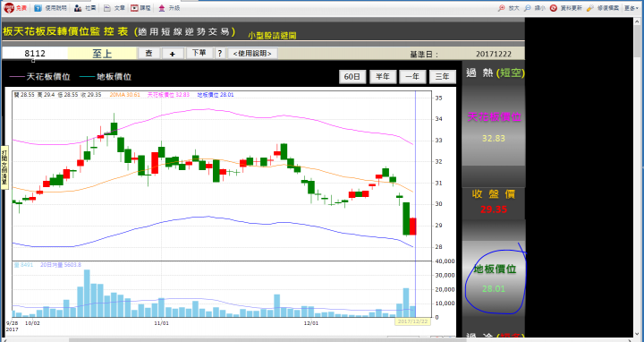Click the 天花板價位 value 32.83 panel
Image resolution: width=644 pixels, height=342 pixels.
pyautogui.click(x=493, y=138)
